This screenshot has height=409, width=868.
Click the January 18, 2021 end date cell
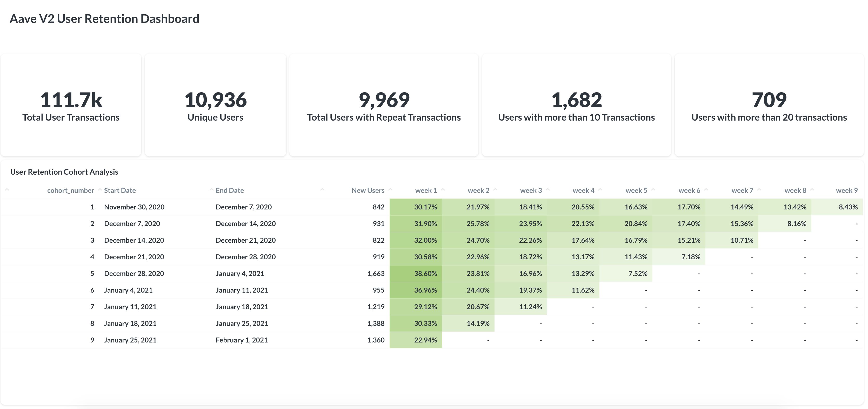[242, 307]
